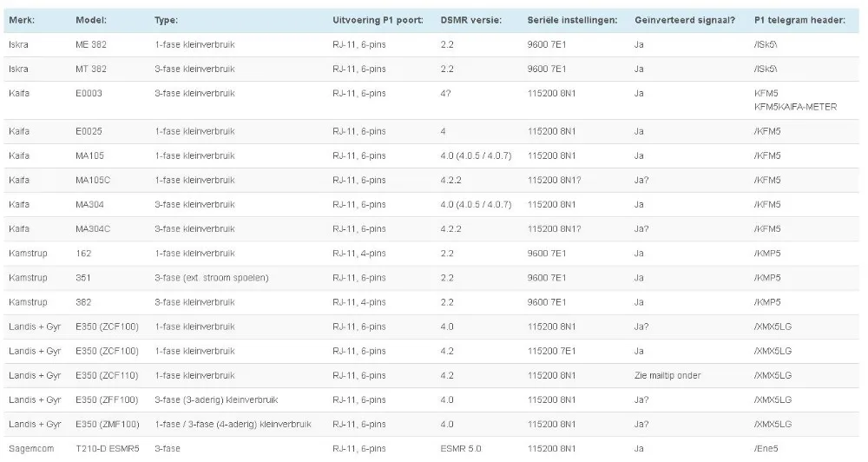Click 'Iskra' in the ME 382 row
This screenshot has height=462, width=868.
(19, 45)
